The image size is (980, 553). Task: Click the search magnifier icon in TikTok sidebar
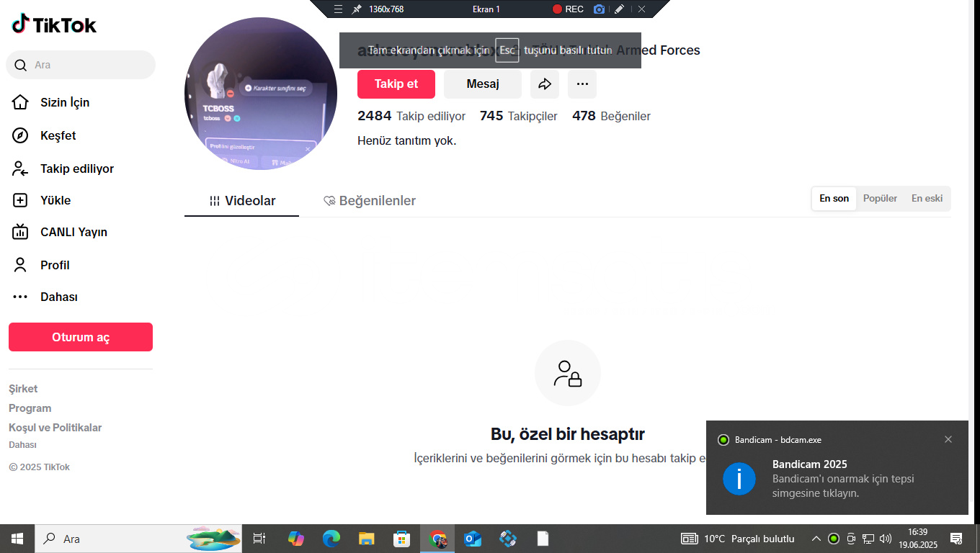(x=21, y=65)
